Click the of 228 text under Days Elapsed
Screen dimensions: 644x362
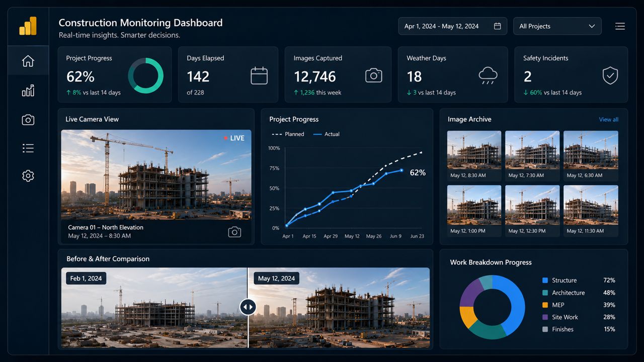(195, 93)
